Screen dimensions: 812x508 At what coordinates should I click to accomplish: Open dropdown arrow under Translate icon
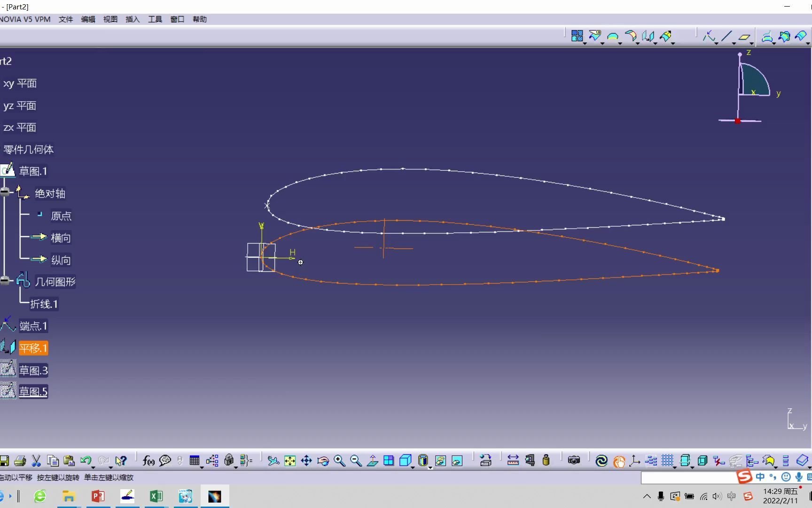click(x=655, y=44)
